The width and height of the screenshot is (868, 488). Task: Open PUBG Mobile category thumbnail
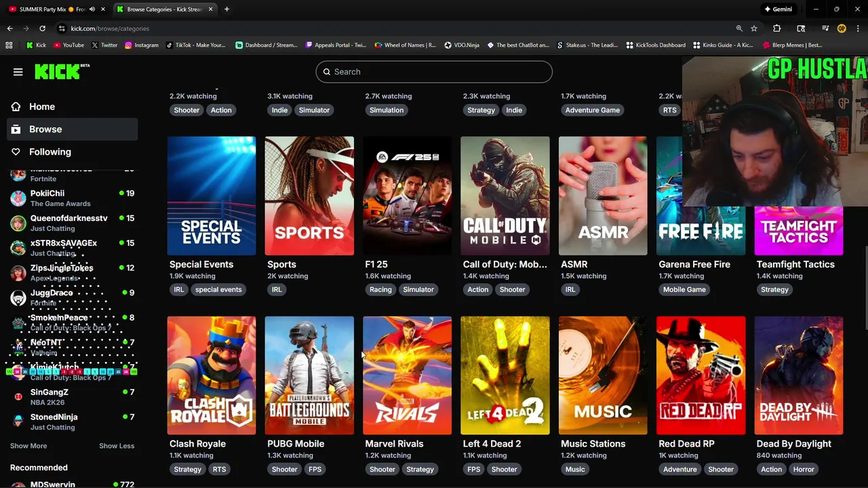pyautogui.click(x=309, y=375)
